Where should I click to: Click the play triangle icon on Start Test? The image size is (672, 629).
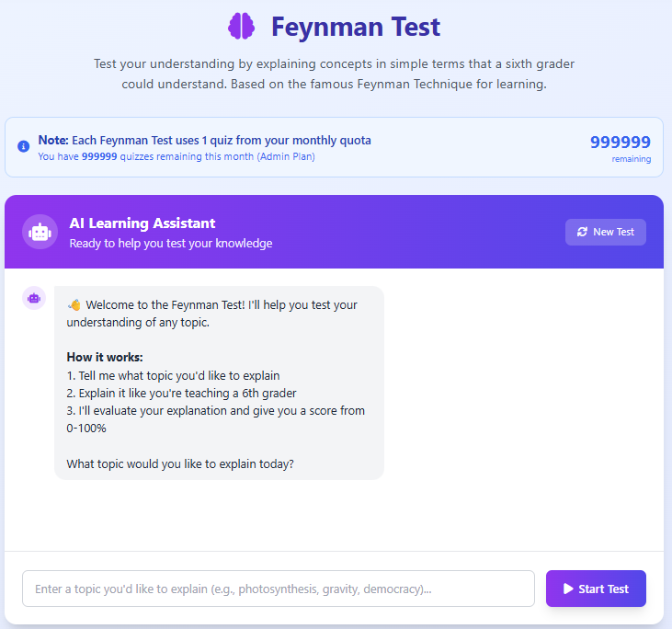(x=568, y=589)
